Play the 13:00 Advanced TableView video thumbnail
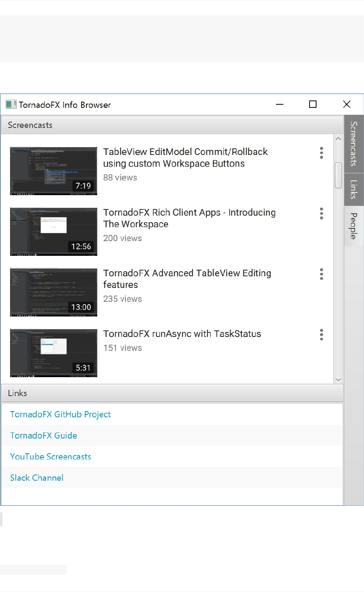364x592 pixels. click(x=54, y=292)
